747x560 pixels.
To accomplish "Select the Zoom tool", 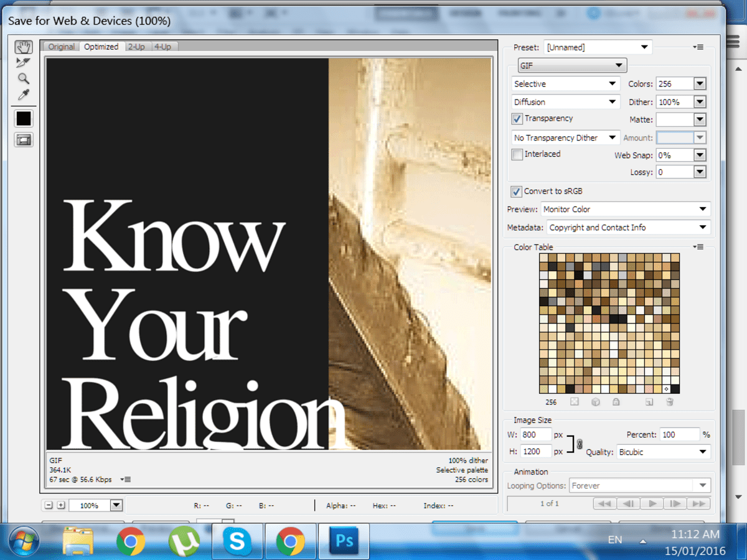I will (24, 78).
